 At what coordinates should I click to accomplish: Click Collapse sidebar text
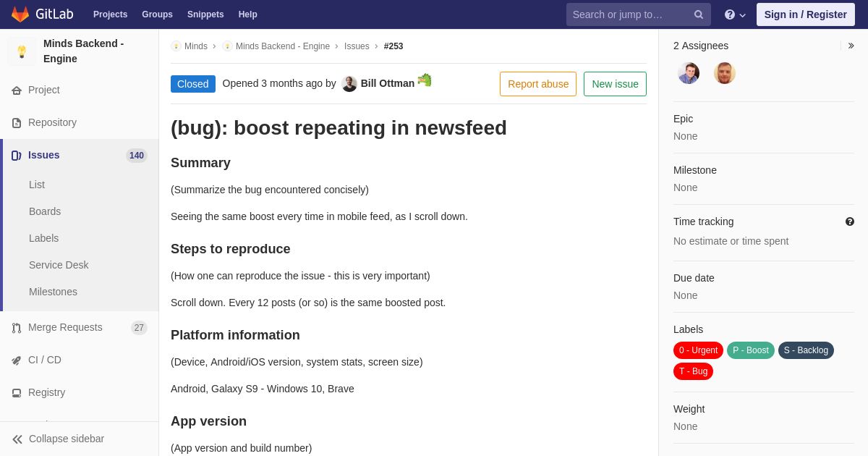67,439
